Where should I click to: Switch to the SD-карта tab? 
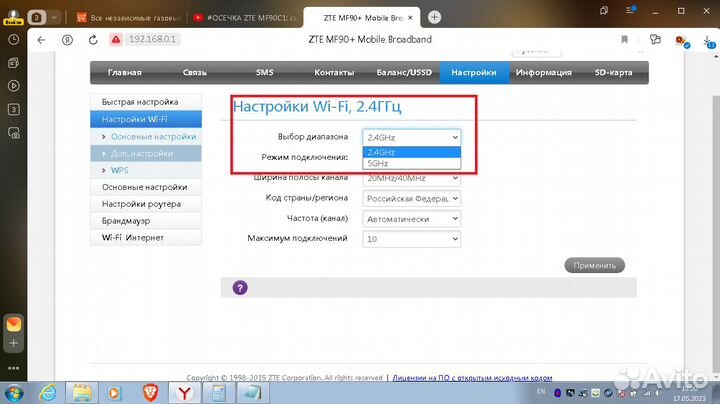[x=613, y=73]
